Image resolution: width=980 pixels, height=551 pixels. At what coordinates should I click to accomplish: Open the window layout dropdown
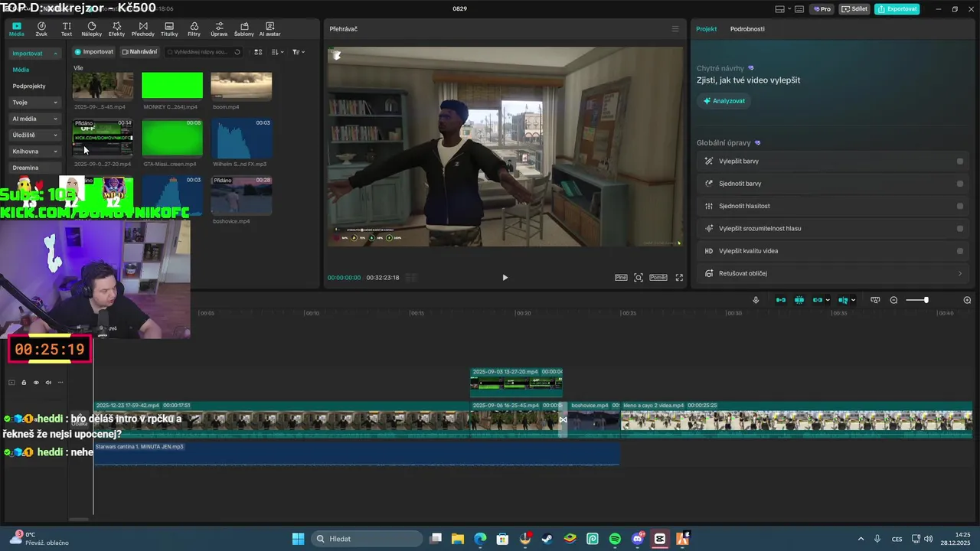(x=783, y=9)
